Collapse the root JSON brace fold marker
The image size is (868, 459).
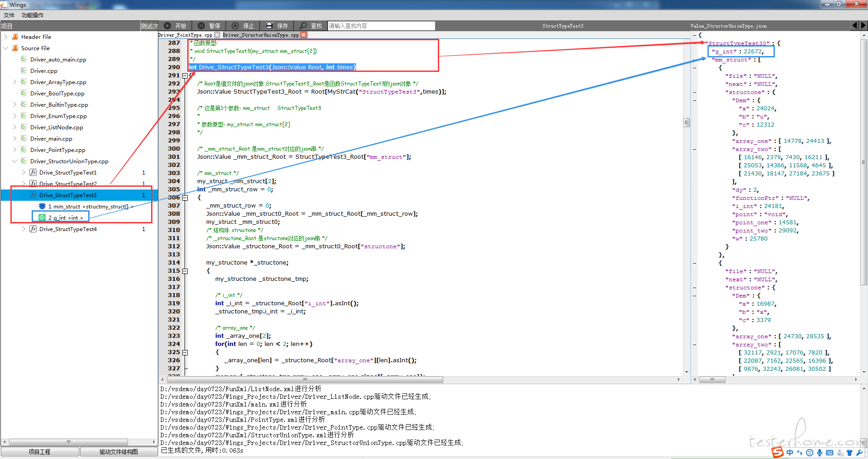[695, 35]
